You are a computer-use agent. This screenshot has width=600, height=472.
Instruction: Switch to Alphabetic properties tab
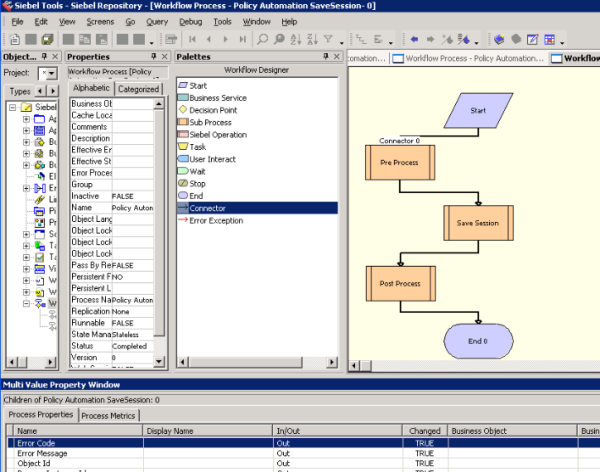pyautogui.click(x=91, y=88)
